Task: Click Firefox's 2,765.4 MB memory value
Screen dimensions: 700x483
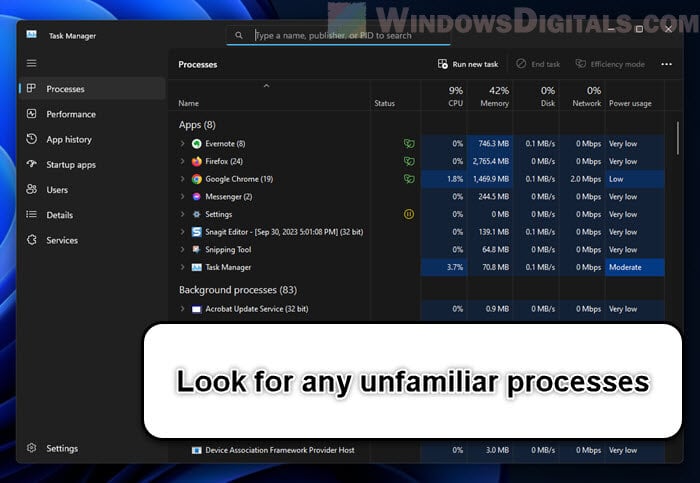Action: pyautogui.click(x=491, y=161)
